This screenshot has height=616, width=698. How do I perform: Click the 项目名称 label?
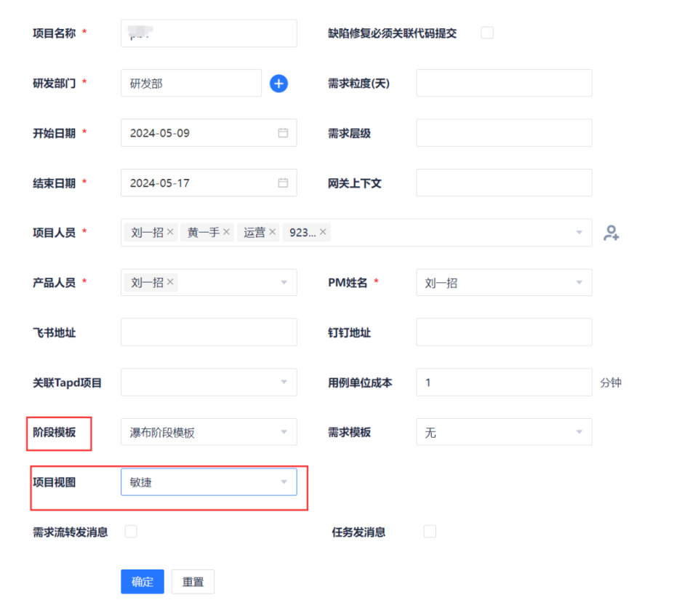[55, 33]
